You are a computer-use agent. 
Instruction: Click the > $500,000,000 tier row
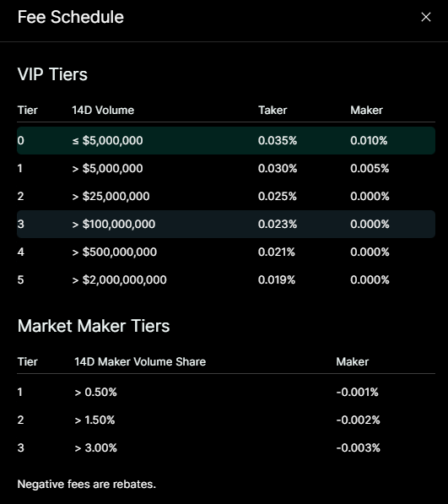226,252
